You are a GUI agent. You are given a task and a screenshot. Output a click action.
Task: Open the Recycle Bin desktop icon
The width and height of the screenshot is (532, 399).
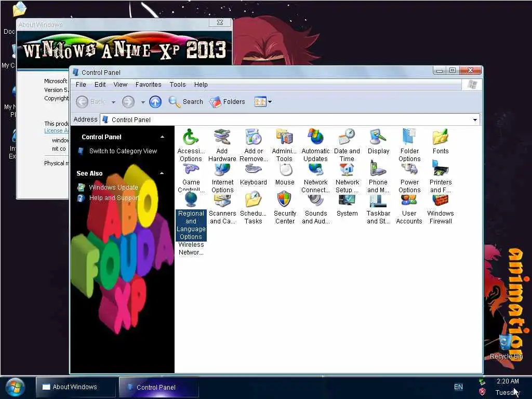pos(506,347)
